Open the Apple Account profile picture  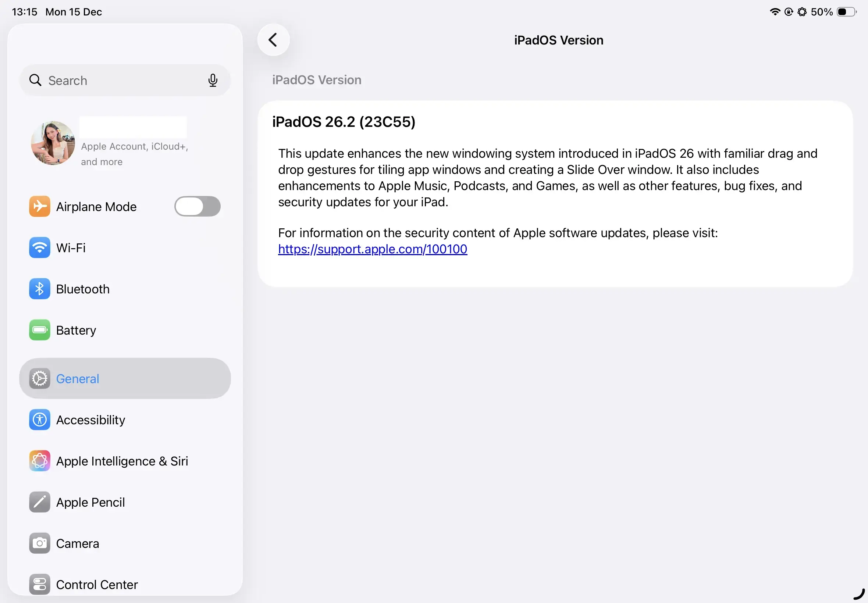tap(53, 143)
